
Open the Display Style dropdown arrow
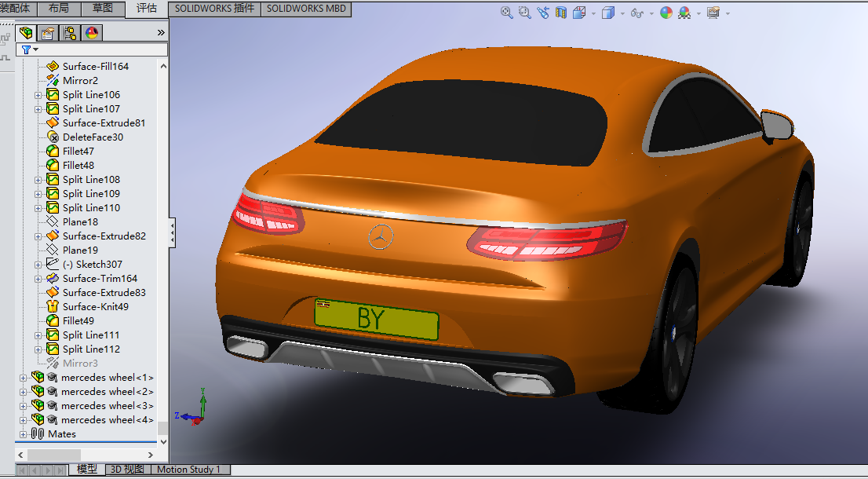tap(622, 13)
